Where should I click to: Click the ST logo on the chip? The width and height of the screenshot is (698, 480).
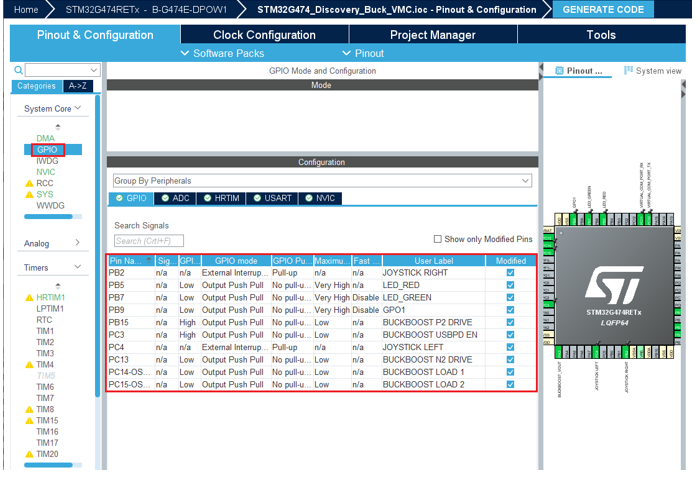(x=615, y=284)
